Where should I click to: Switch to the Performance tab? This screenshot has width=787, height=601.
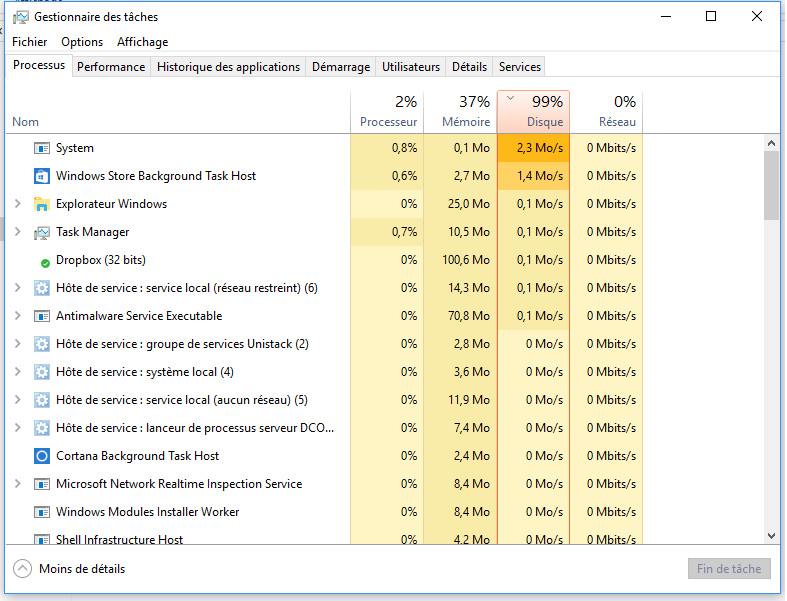(111, 67)
